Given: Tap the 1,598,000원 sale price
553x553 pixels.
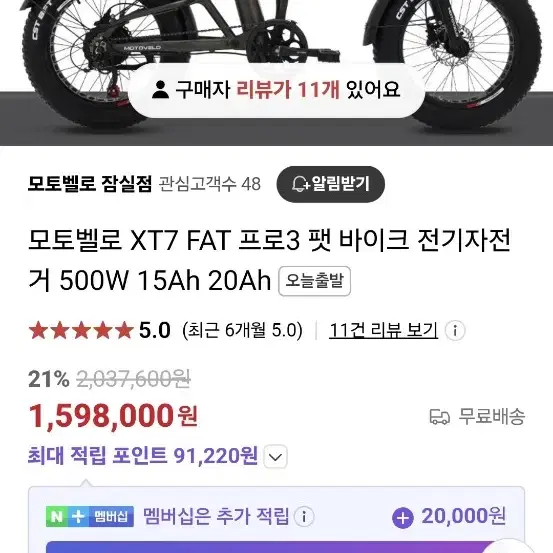Looking at the screenshot, I should pyautogui.click(x=113, y=416).
